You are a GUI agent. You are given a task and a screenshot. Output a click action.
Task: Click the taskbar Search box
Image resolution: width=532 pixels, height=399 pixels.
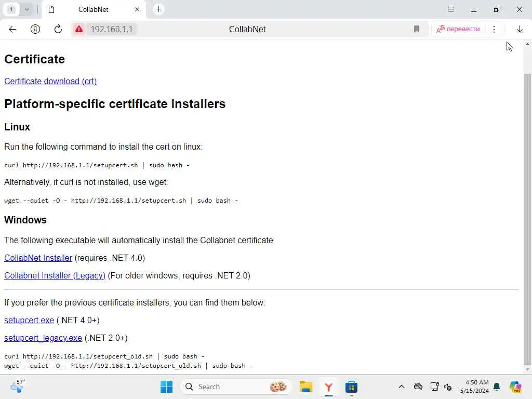(237, 387)
